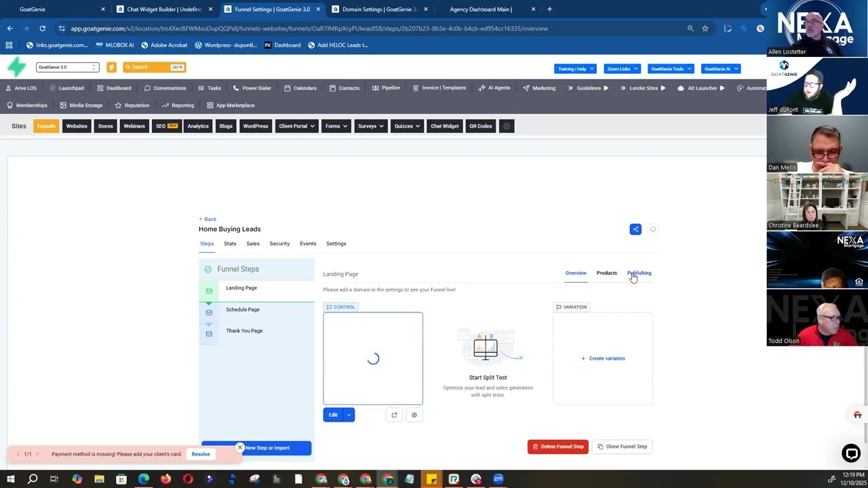This screenshot has height=488, width=868.
Task: Open the yellow sticky notes taskbar app
Action: (x=431, y=479)
